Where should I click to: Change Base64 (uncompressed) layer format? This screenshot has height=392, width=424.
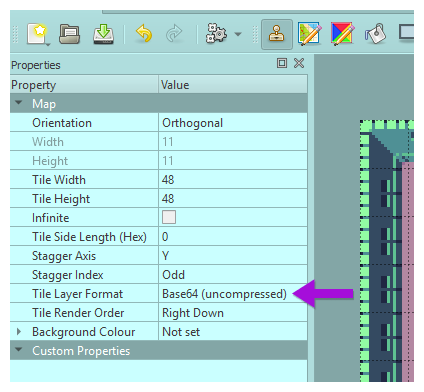(x=233, y=294)
